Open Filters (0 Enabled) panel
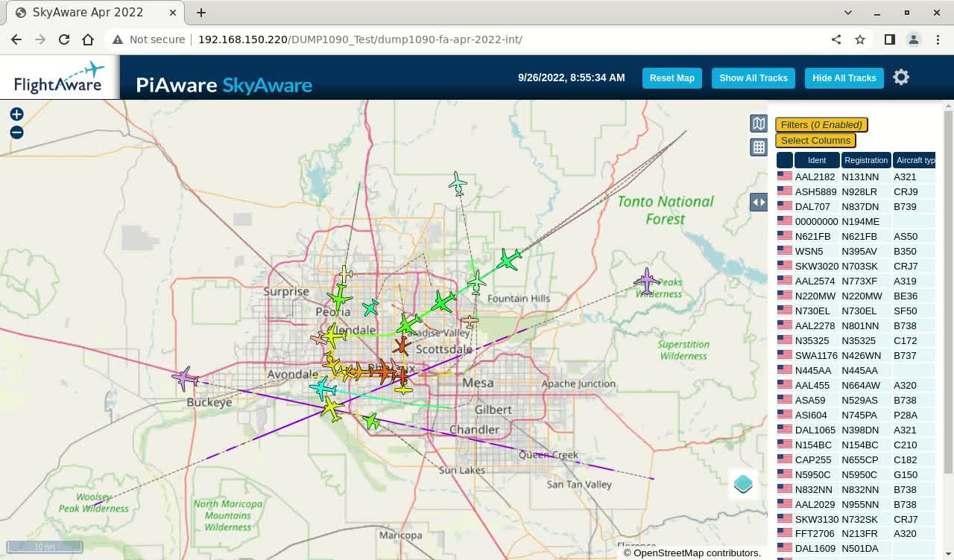Image resolution: width=954 pixels, height=560 pixels. click(x=821, y=125)
